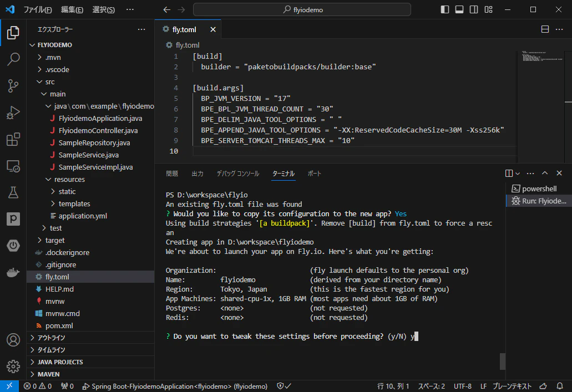Image resolution: width=572 pixels, height=392 pixels.
Task: Go back using navigation arrow
Action: point(166,9)
